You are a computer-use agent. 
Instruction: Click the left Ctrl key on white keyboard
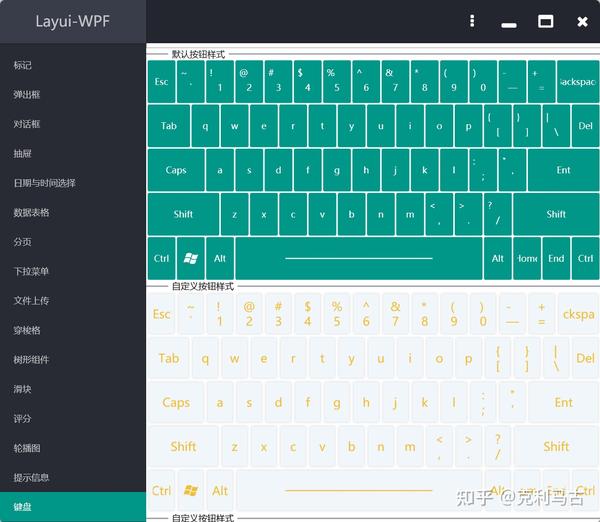(161, 491)
